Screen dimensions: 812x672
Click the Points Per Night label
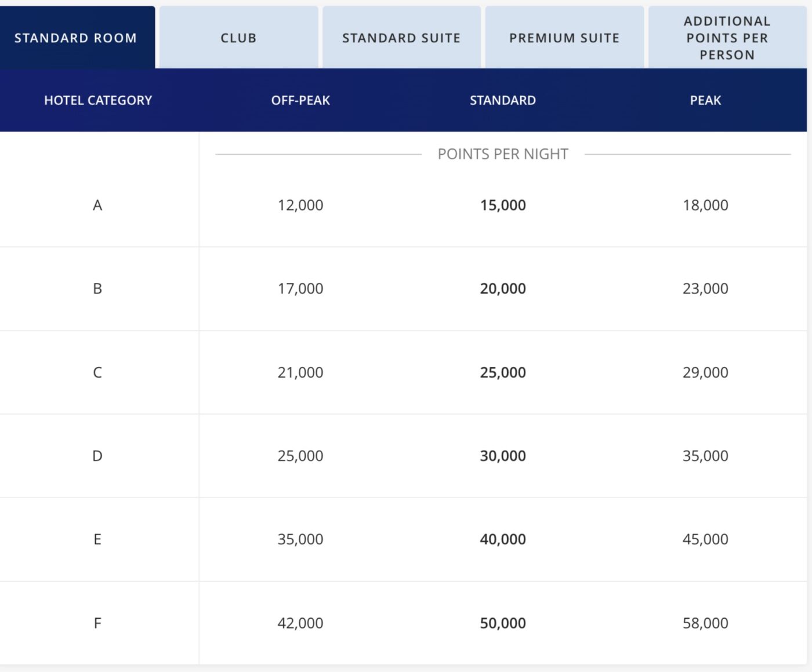pos(502,154)
